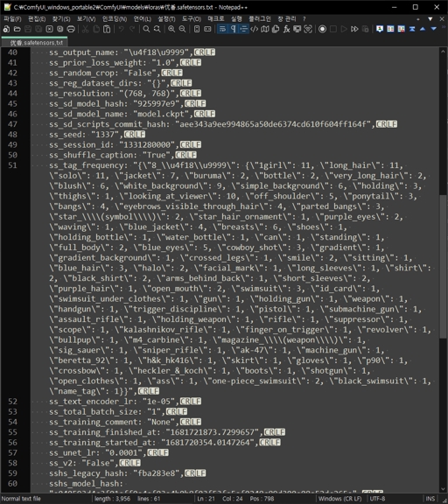Open the 찾기(S) menu
The image size is (448, 504).
(61, 19)
